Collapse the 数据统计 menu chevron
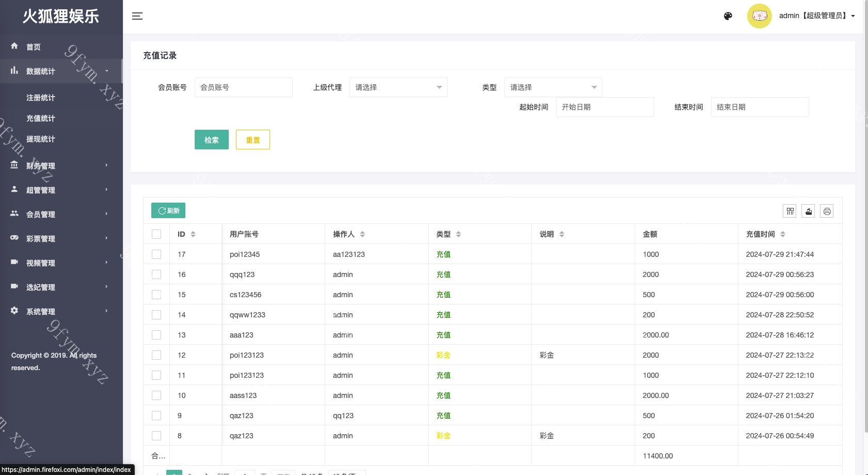 tap(107, 71)
